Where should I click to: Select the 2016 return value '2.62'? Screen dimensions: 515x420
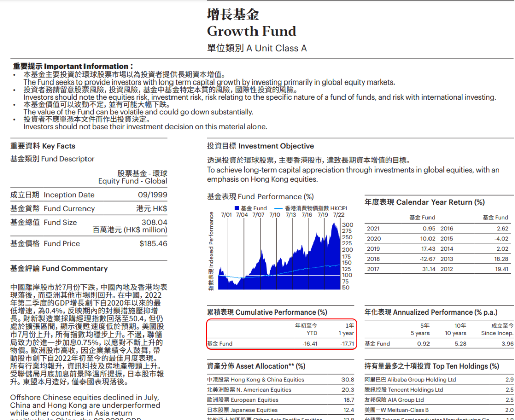(503, 228)
